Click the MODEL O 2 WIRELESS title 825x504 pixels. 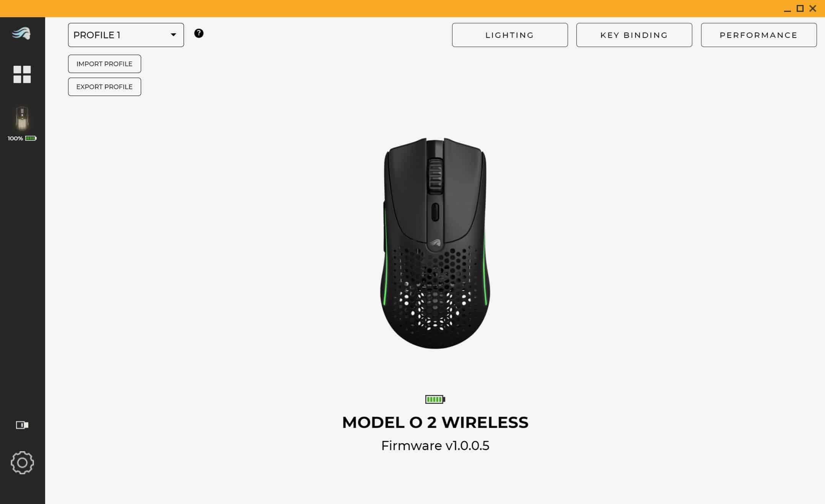(435, 422)
